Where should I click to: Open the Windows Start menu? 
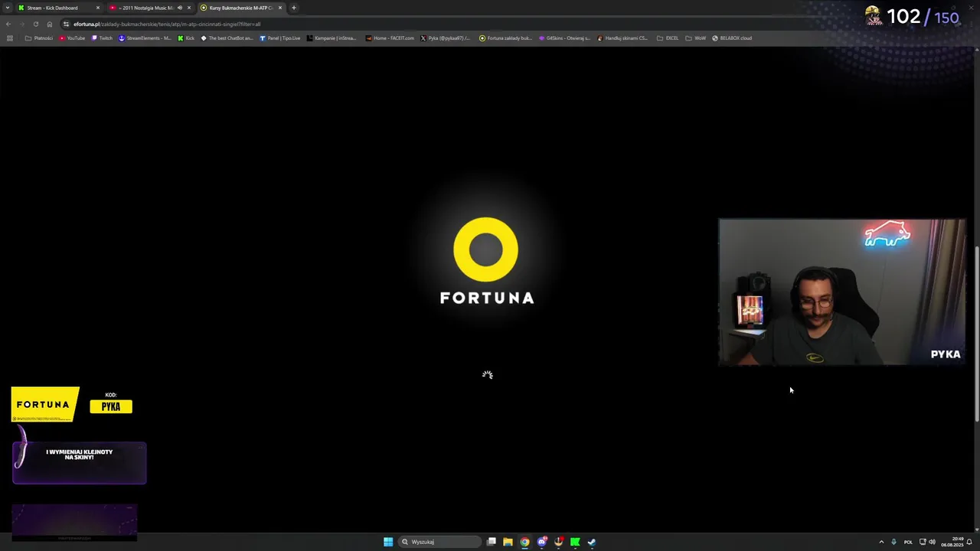388,542
